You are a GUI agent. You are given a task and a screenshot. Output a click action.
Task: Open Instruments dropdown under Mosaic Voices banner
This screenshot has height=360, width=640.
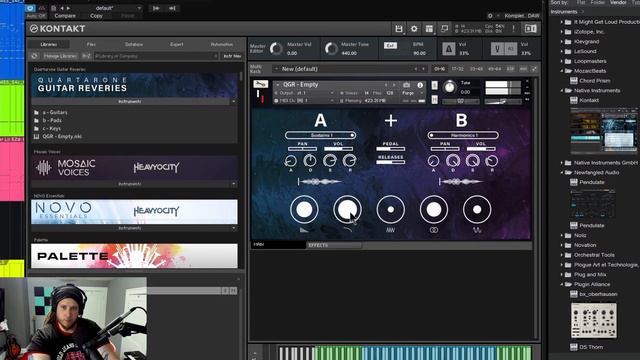pos(134,184)
